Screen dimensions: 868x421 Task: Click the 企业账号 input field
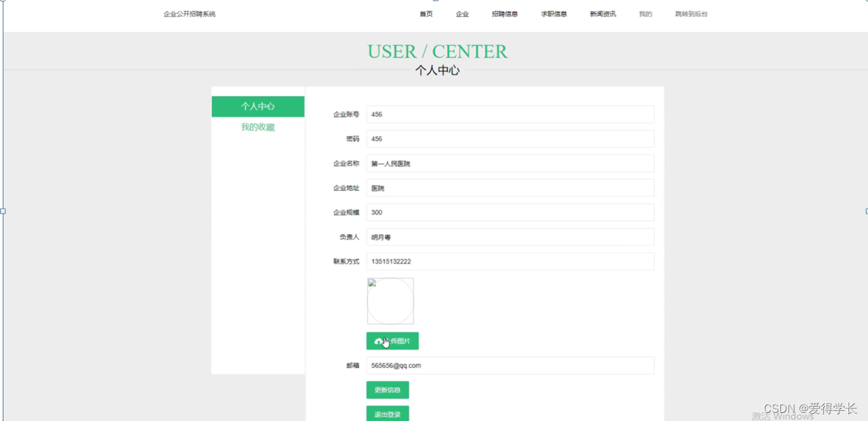[x=510, y=114]
